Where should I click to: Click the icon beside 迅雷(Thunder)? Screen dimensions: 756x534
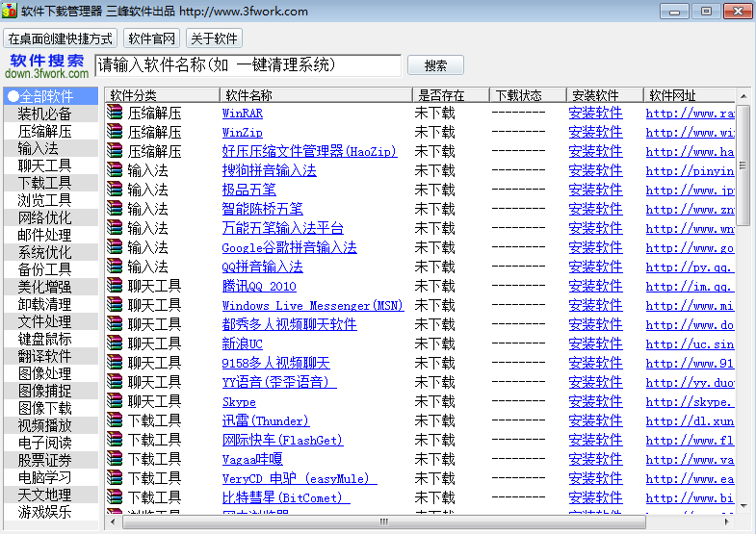pyautogui.click(x=115, y=420)
